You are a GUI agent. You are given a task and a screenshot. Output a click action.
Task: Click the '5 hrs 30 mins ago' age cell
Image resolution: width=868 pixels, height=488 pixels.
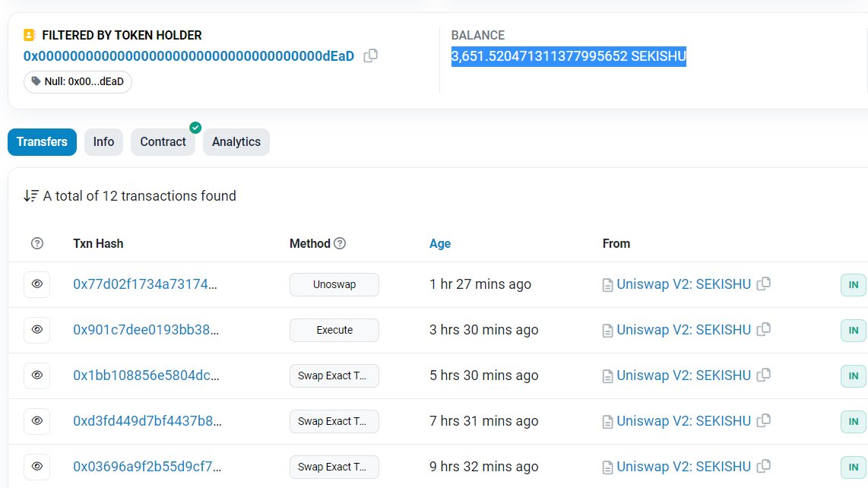click(484, 376)
